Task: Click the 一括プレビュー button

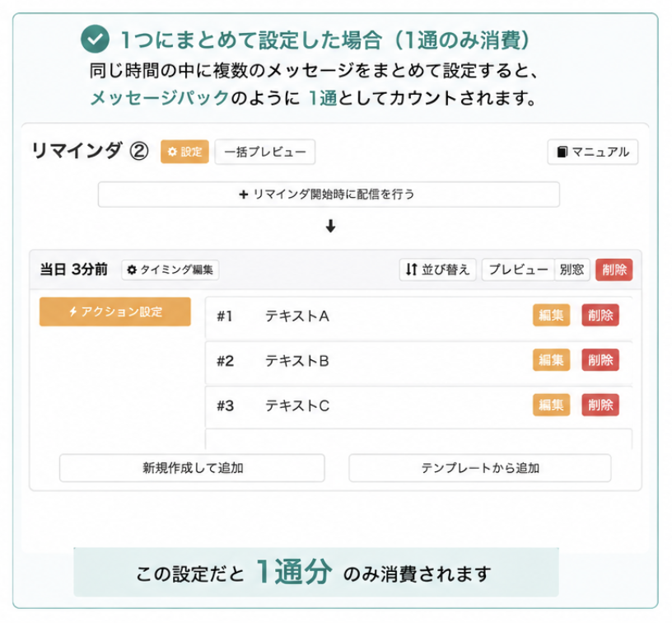Action: [265, 152]
